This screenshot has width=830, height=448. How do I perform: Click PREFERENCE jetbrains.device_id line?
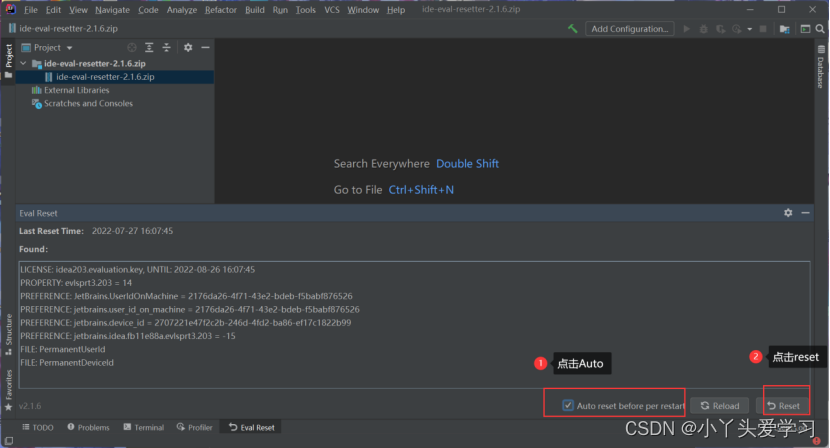point(185,322)
